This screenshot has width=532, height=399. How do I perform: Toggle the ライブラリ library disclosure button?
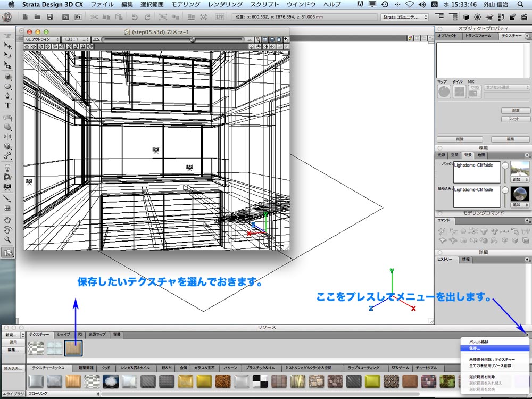(x=13, y=394)
